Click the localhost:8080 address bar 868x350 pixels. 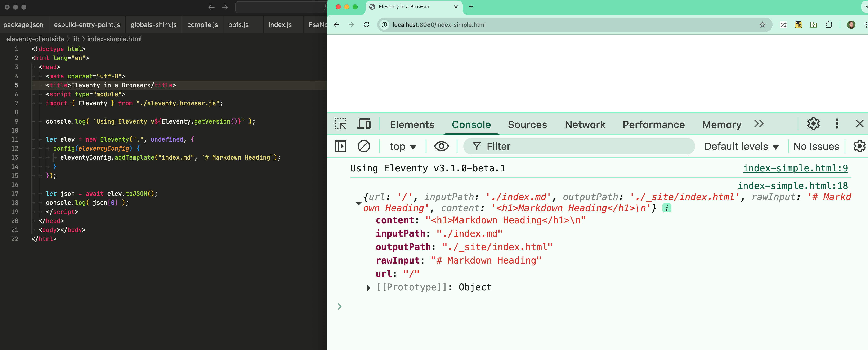(574, 24)
